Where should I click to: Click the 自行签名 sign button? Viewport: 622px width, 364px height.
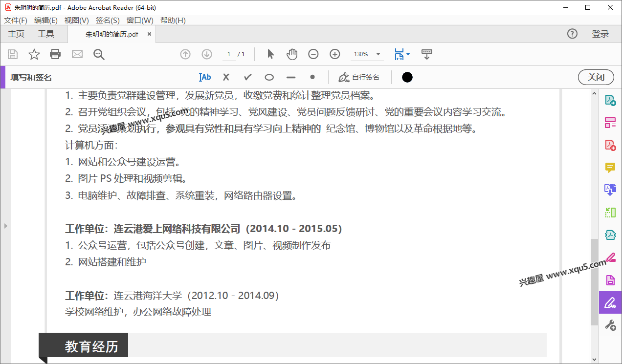coord(359,77)
